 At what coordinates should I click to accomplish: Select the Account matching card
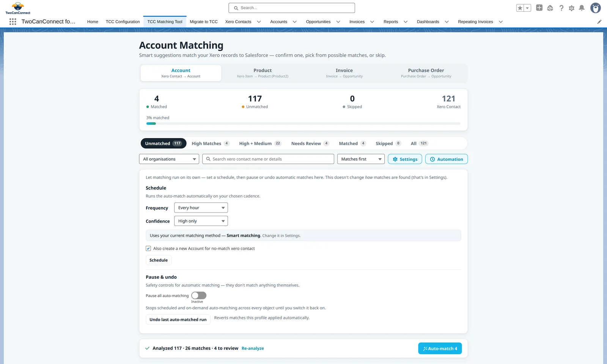click(181, 73)
